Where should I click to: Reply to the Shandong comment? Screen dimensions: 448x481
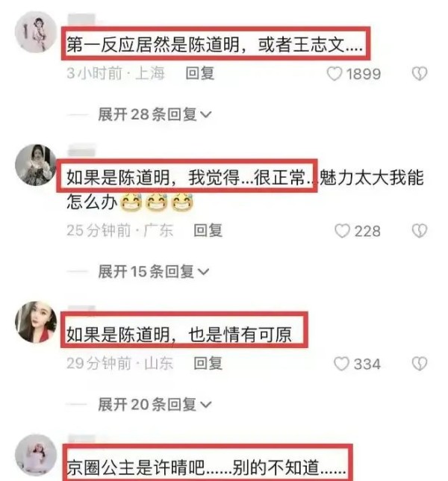click(x=208, y=364)
